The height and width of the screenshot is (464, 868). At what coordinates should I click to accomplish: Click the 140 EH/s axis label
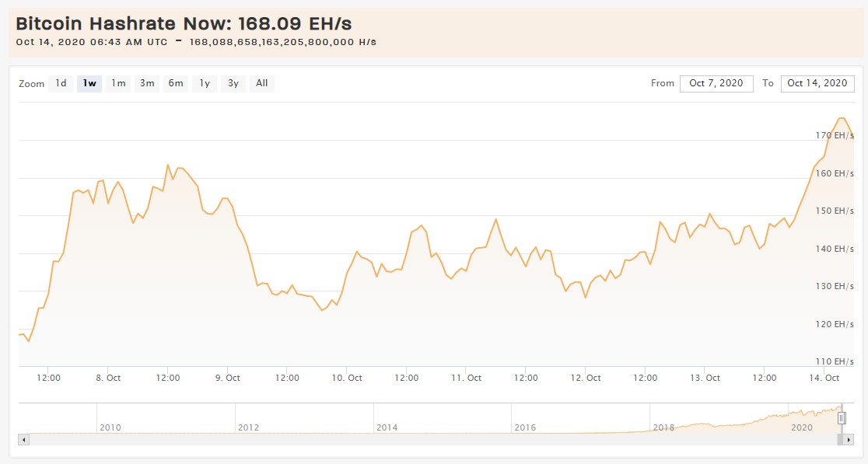click(835, 249)
